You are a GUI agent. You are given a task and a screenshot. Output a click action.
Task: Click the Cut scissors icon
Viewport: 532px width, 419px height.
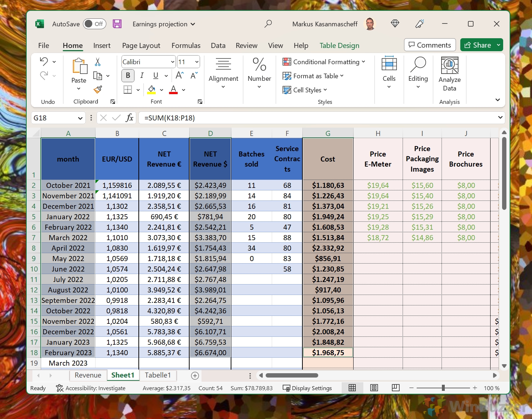(97, 62)
